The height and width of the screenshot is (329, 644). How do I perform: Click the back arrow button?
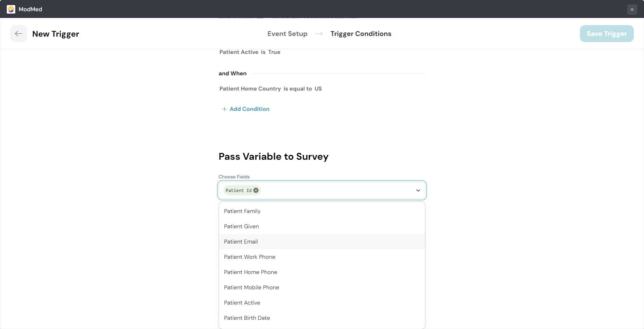tap(18, 34)
